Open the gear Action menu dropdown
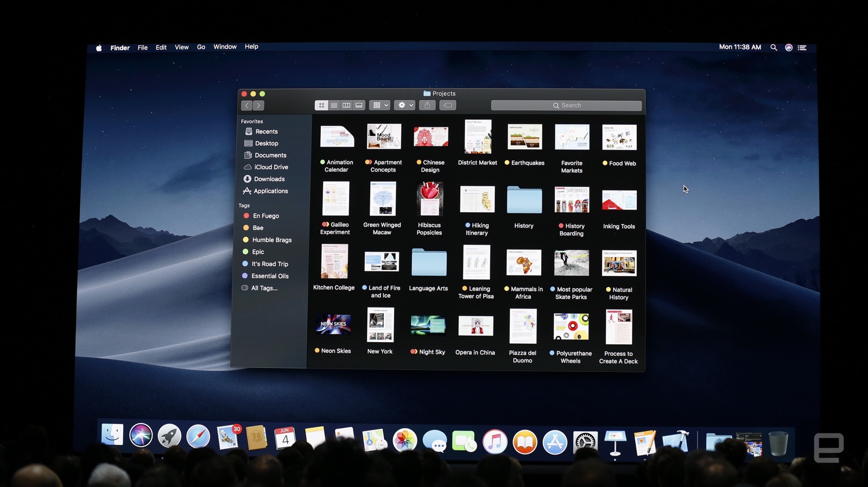Screen dimensions: 868x487 (x=405, y=105)
